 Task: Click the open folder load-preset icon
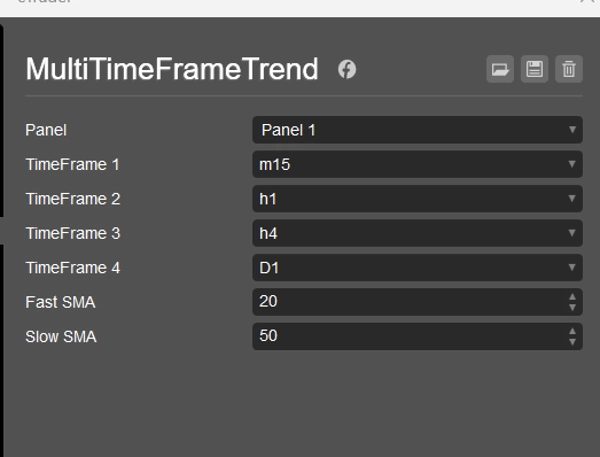(x=499, y=69)
